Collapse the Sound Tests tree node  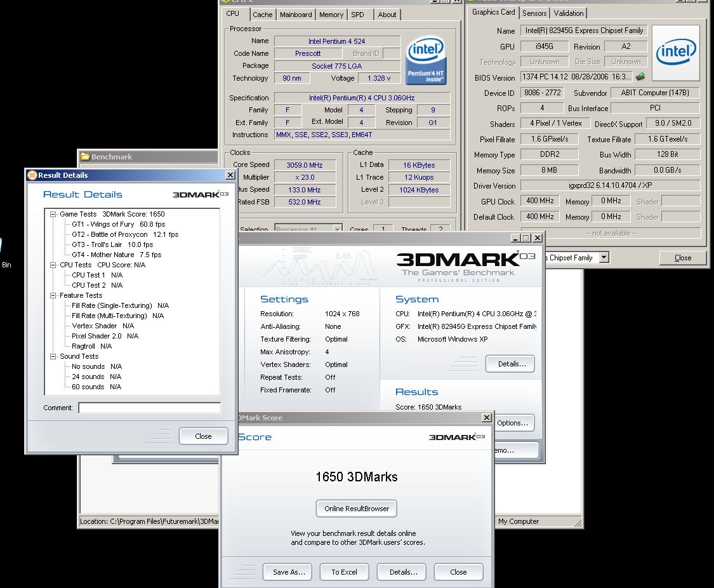coord(53,357)
